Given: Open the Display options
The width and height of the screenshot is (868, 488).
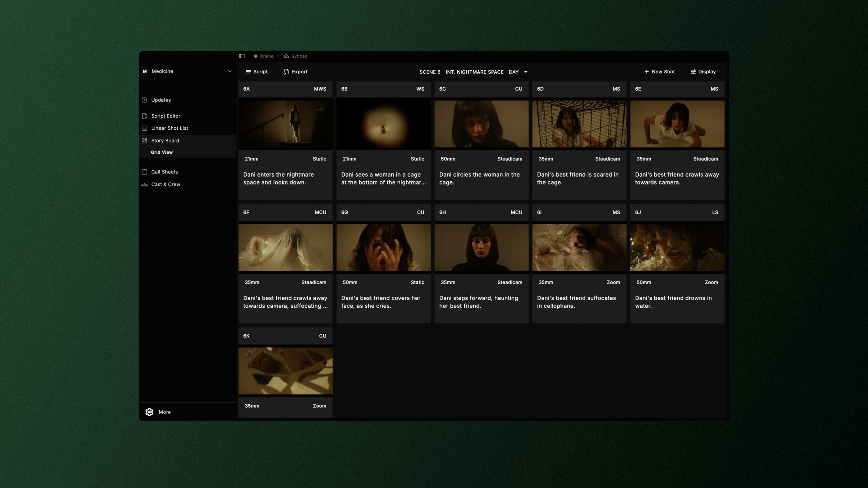Looking at the screenshot, I should pyautogui.click(x=703, y=72).
